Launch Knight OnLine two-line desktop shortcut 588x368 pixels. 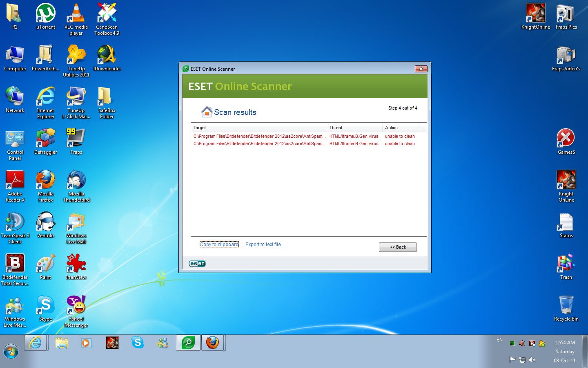coord(566,186)
